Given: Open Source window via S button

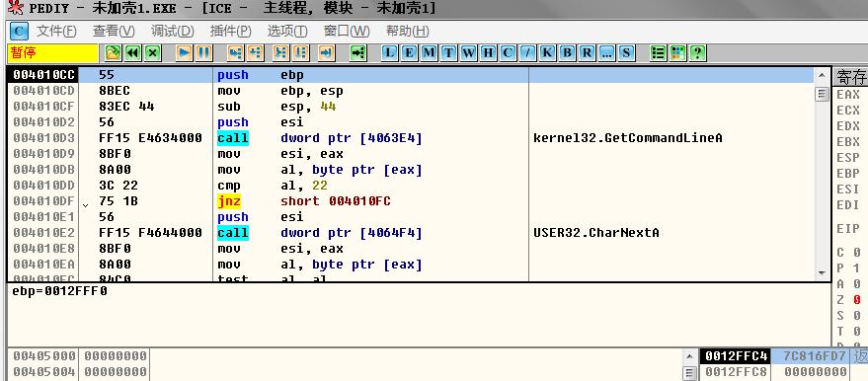Looking at the screenshot, I should pyautogui.click(x=626, y=53).
